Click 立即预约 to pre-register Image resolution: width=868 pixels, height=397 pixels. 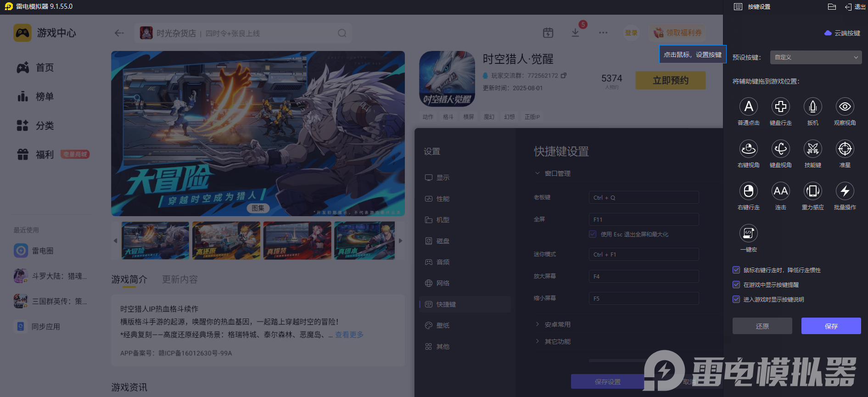click(671, 80)
